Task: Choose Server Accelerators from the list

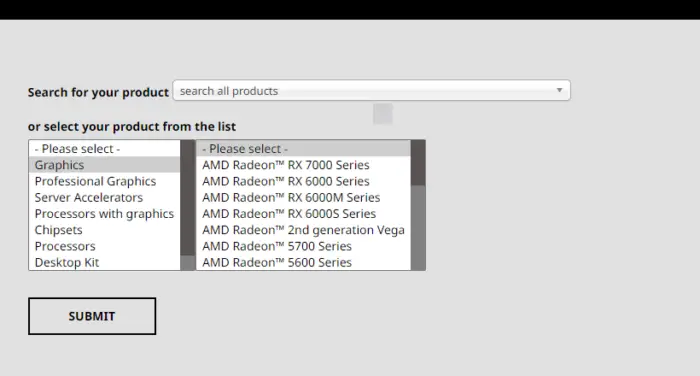Action: pyautogui.click(x=104, y=197)
